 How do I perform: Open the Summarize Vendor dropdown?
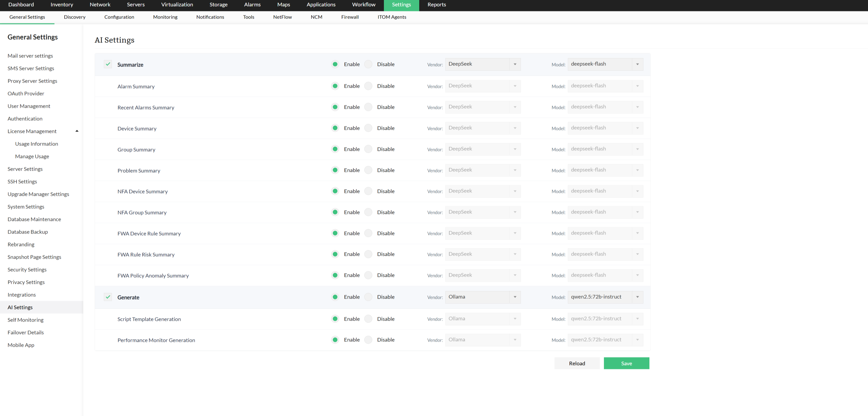click(x=483, y=64)
